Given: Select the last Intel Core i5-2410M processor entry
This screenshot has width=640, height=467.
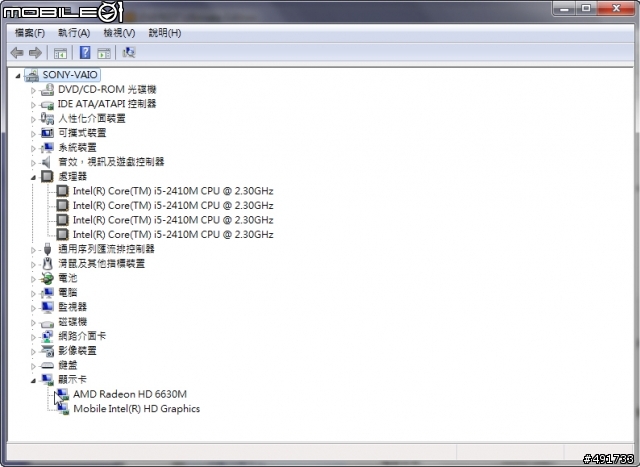Looking at the screenshot, I should click(x=173, y=234).
